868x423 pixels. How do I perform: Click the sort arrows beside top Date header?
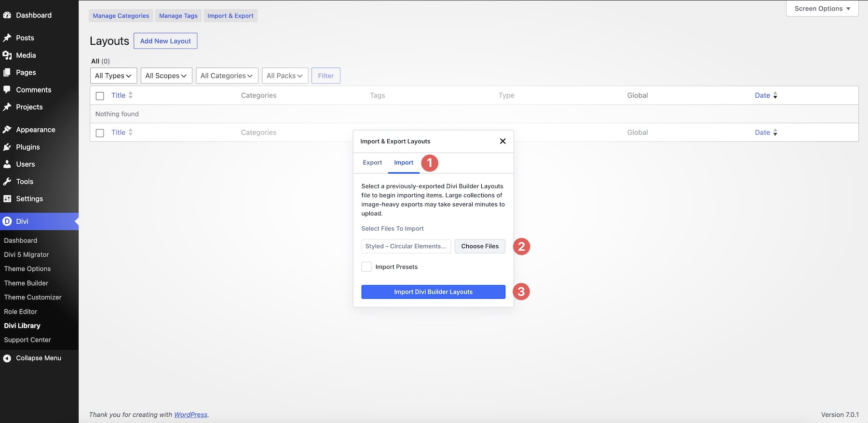click(x=775, y=95)
